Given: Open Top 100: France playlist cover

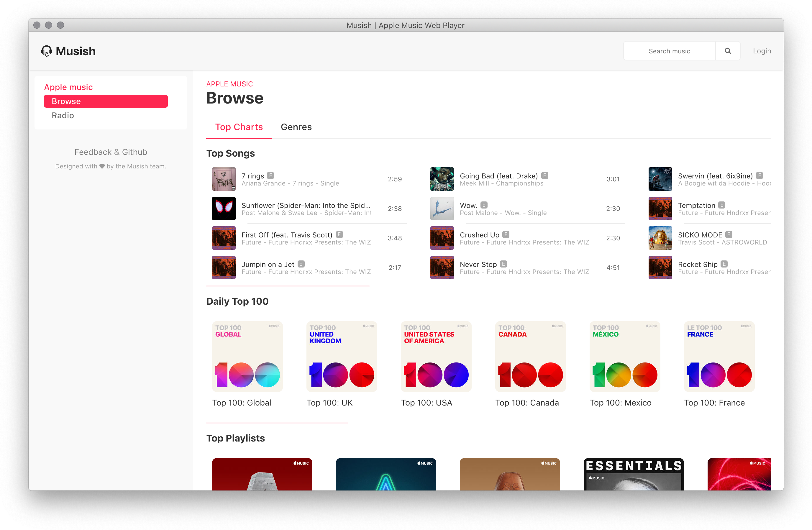Looking at the screenshot, I should [719, 356].
